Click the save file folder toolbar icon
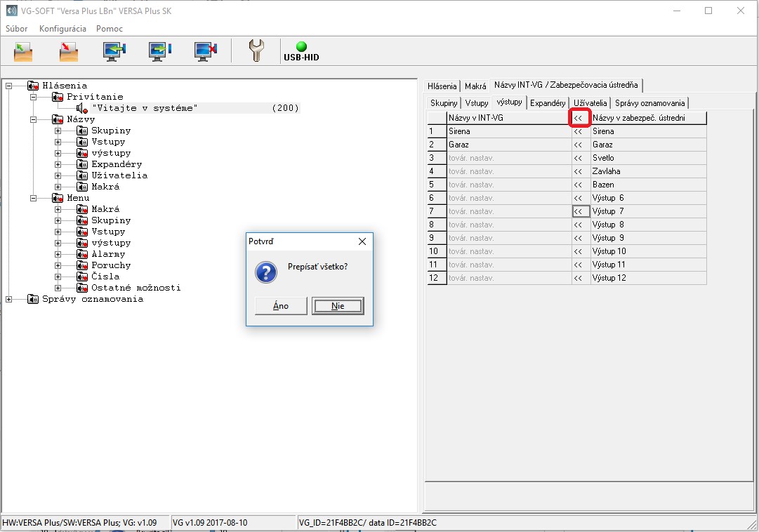 point(68,51)
